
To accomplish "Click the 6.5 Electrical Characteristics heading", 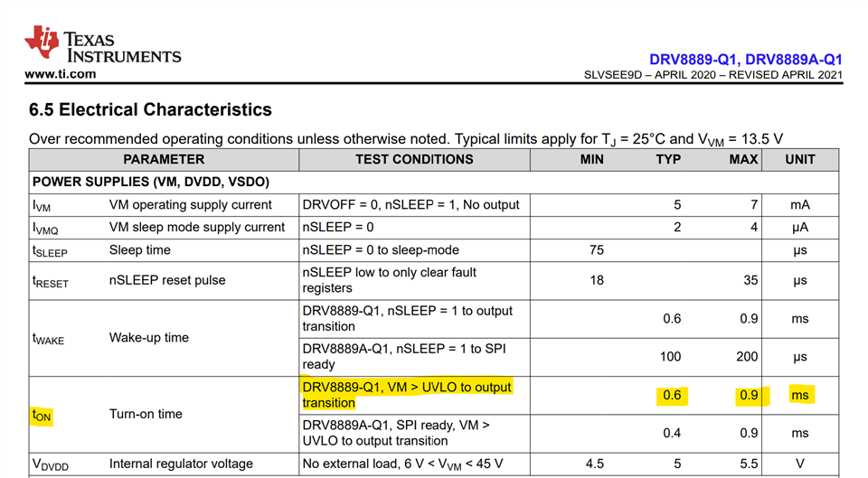I will [x=151, y=109].
